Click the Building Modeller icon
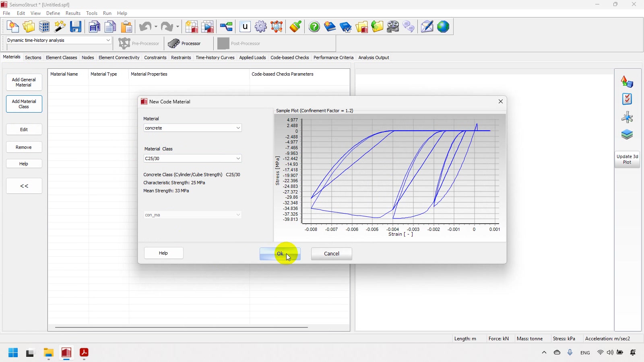This screenshot has height=362, width=644. pos(44,27)
